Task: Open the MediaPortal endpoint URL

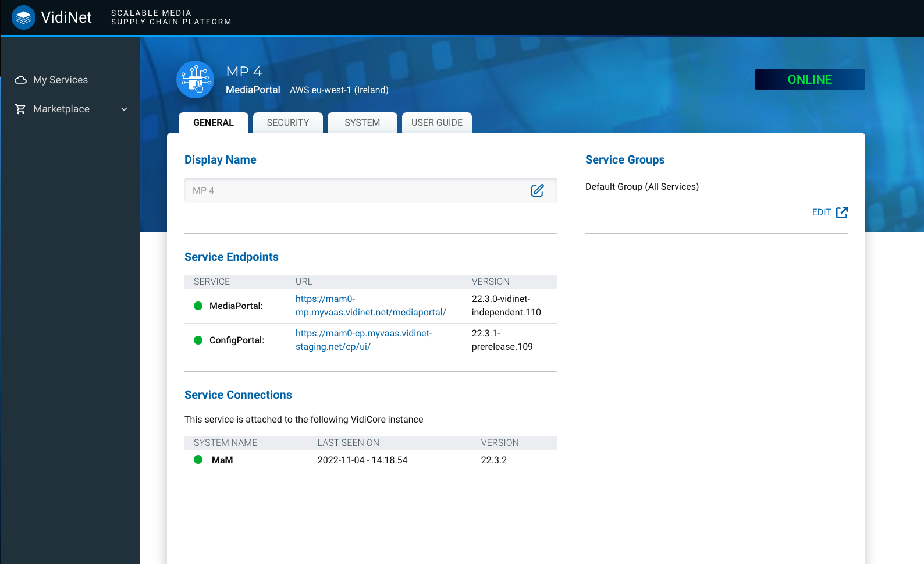Action: point(370,306)
